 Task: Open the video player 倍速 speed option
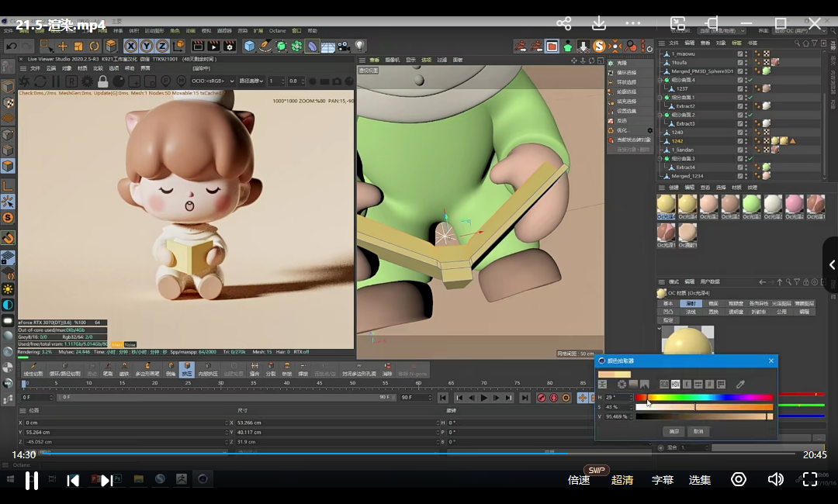coord(579,480)
